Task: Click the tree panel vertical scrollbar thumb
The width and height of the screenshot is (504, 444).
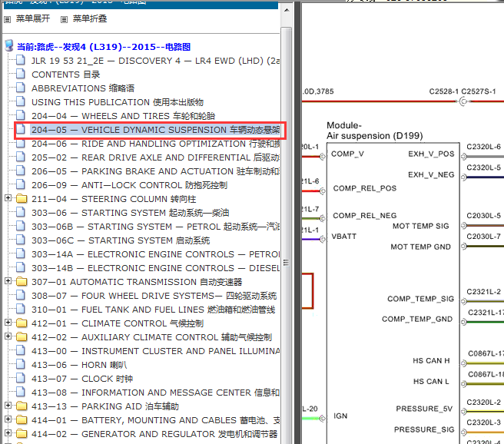Action: (286, 234)
